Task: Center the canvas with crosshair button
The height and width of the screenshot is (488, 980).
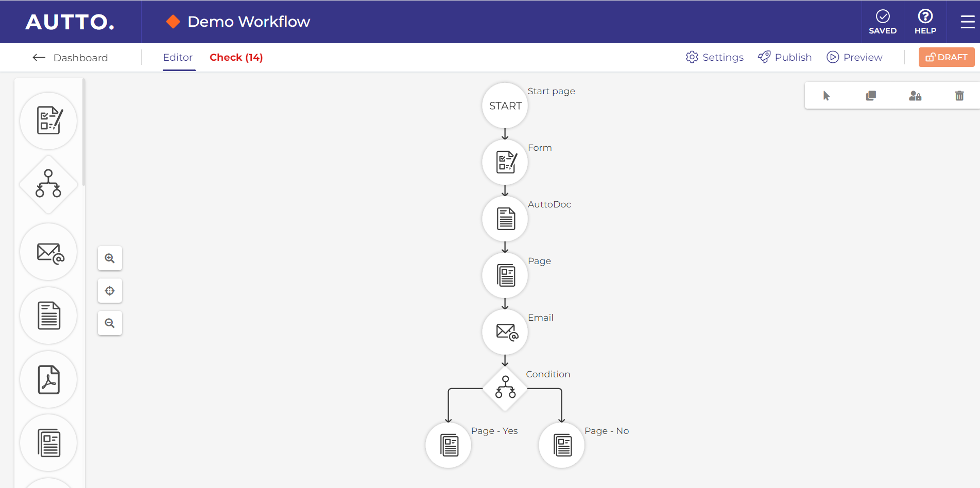Action: point(110,291)
